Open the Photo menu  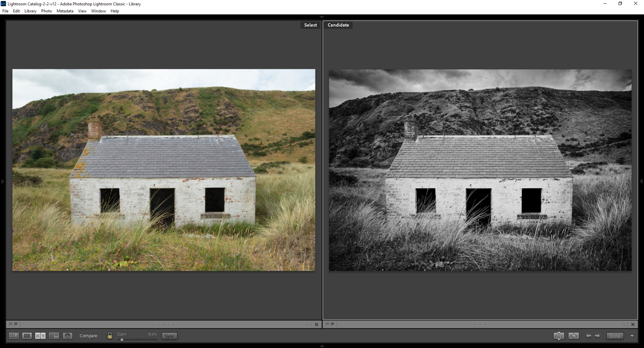tap(46, 11)
